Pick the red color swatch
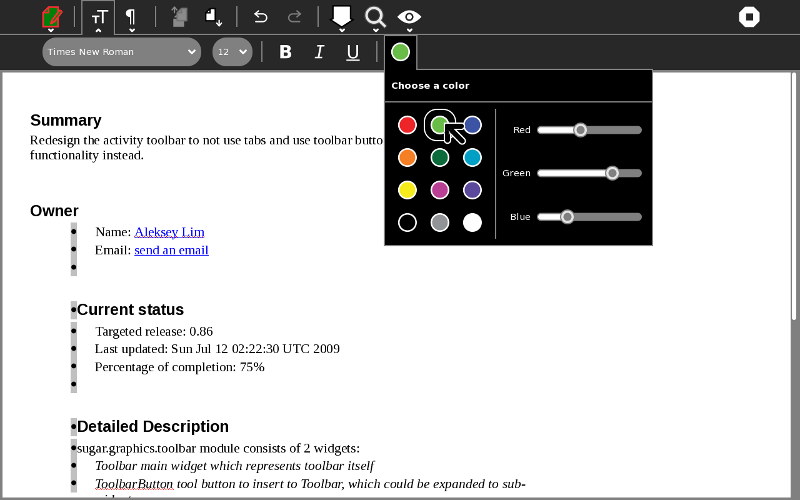This screenshot has height=500, width=800. point(407,125)
